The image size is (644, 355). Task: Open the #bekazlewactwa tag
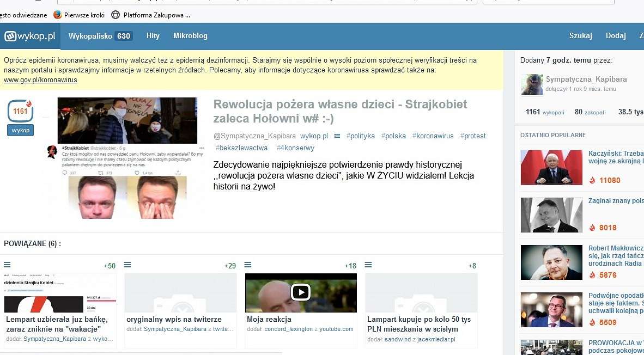[241, 148]
